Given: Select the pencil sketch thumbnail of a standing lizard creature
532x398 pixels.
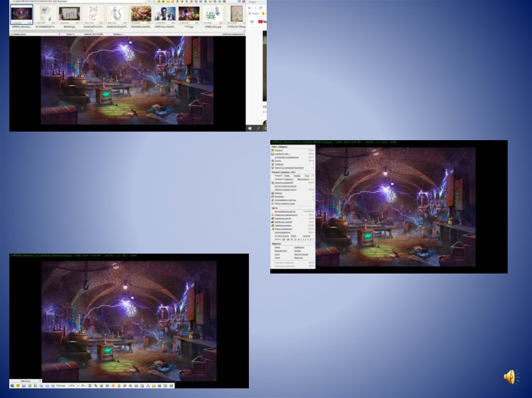Looking at the screenshot, I should click(116, 13).
